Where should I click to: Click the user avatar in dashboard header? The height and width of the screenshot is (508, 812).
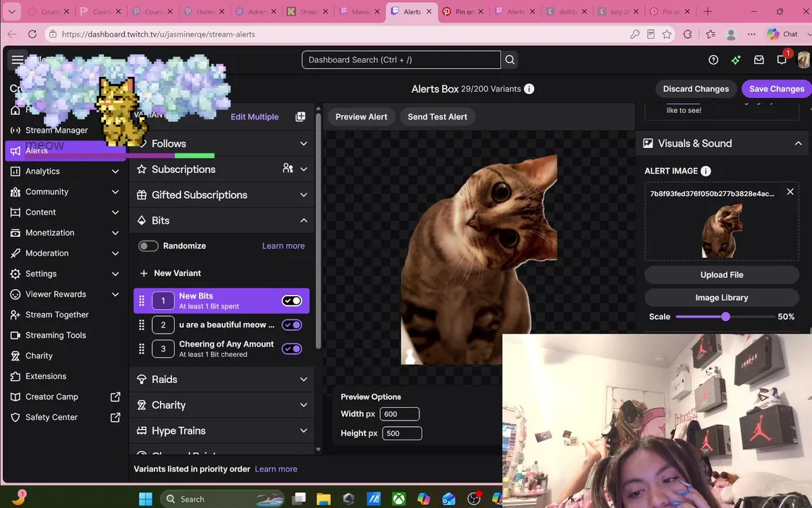click(x=804, y=60)
